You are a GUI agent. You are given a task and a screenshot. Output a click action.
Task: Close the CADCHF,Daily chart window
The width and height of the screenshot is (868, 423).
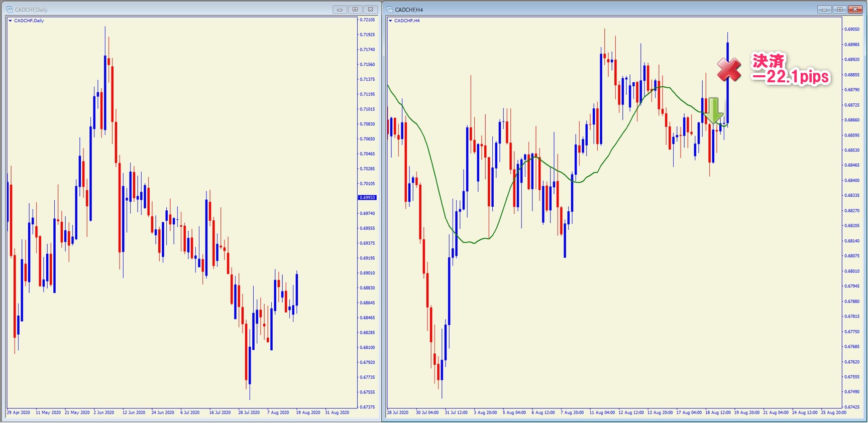pyautogui.click(x=371, y=10)
